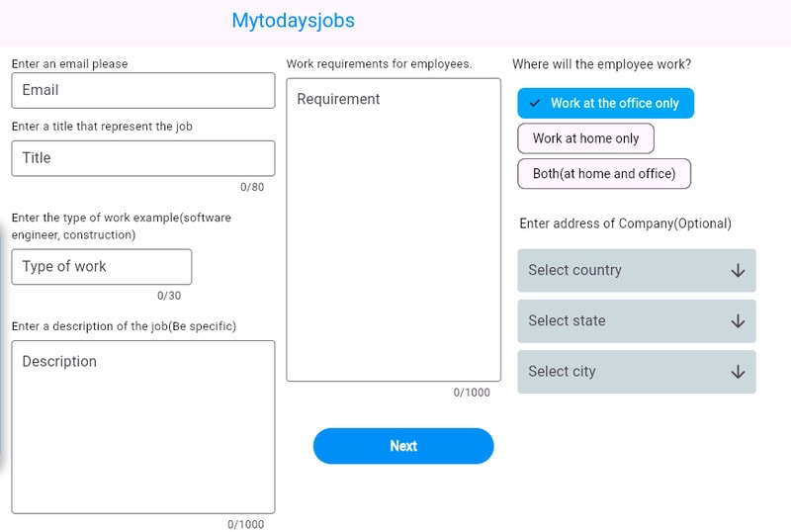The width and height of the screenshot is (791, 532).
Task: Open the Select city dropdown
Action: point(636,372)
